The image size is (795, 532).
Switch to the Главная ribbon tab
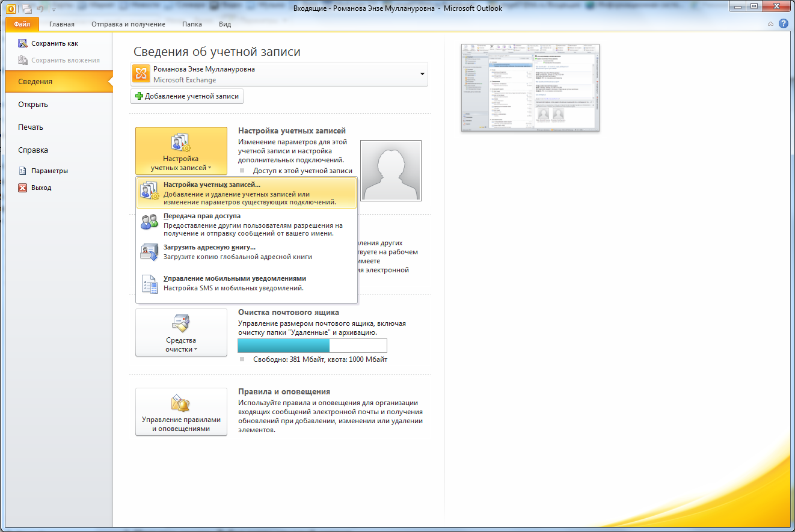tap(62, 24)
